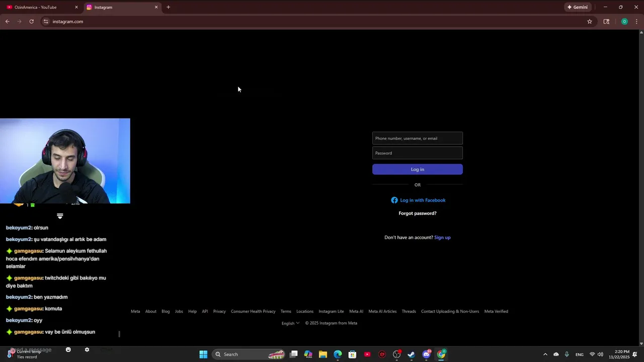Click the scrollbar's down arrow

[641, 344]
